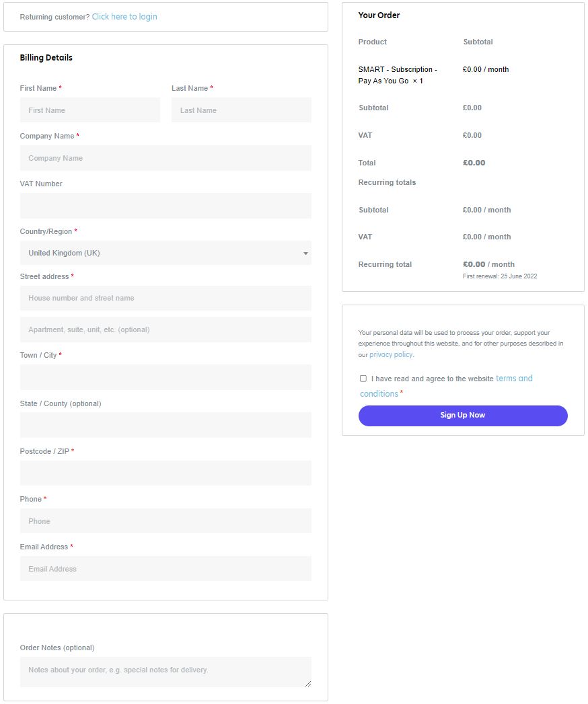Focus the Postcode / ZIP field
This screenshot has width=588, height=704.
pos(166,473)
